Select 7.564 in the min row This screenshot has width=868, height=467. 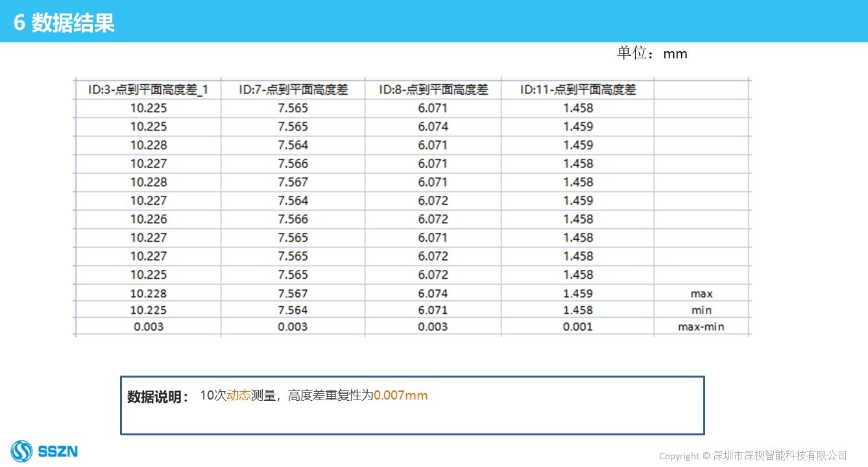[293, 310]
